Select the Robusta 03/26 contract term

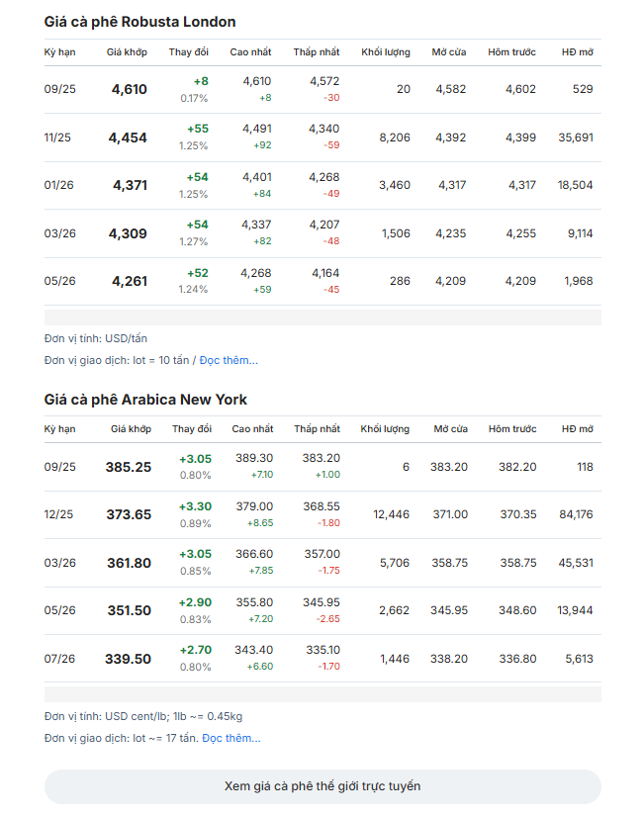click(x=60, y=233)
